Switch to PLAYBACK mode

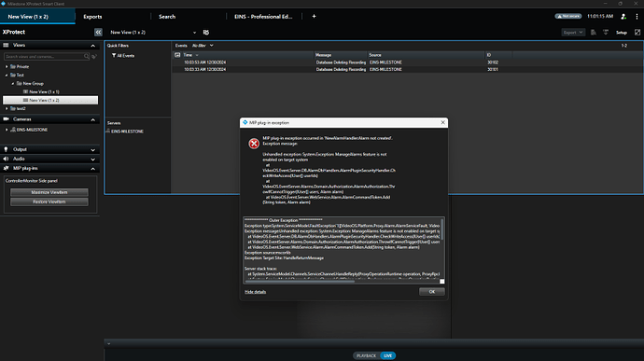coord(366,355)
